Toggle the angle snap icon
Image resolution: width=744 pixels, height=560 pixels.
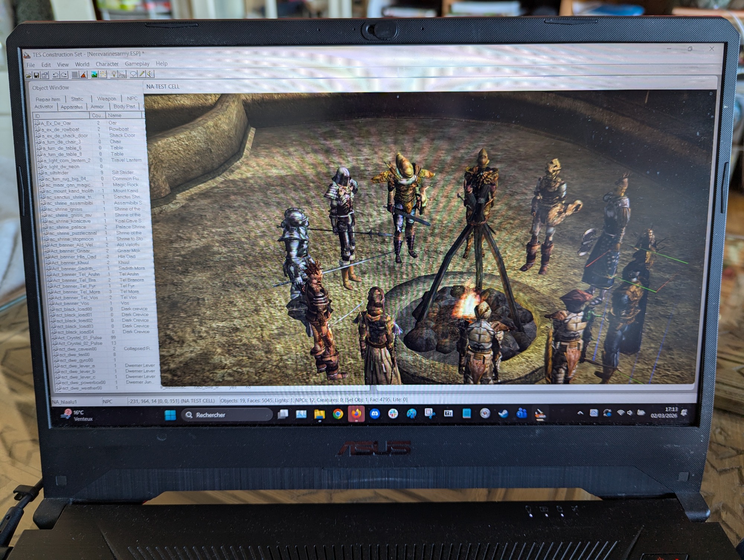[x=84, y=75]
